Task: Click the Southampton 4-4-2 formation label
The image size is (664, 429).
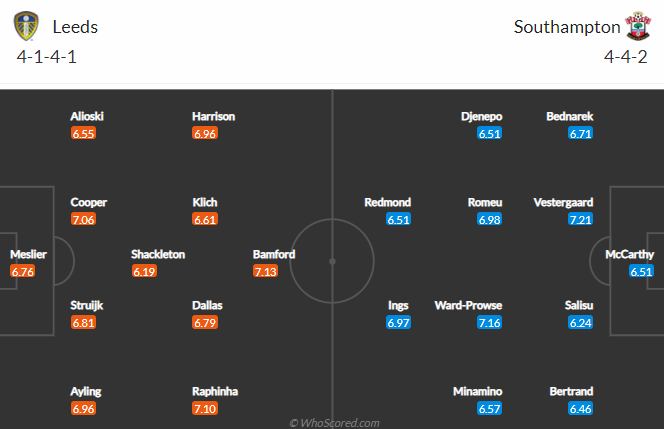Action: click(x=626, y=57)
